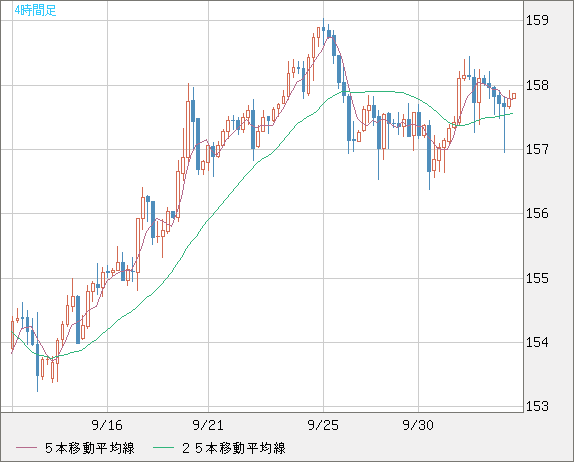Click the green 25-bar average legend line
Viewport: 574px width, 462px height.
[x=163, y=448]
